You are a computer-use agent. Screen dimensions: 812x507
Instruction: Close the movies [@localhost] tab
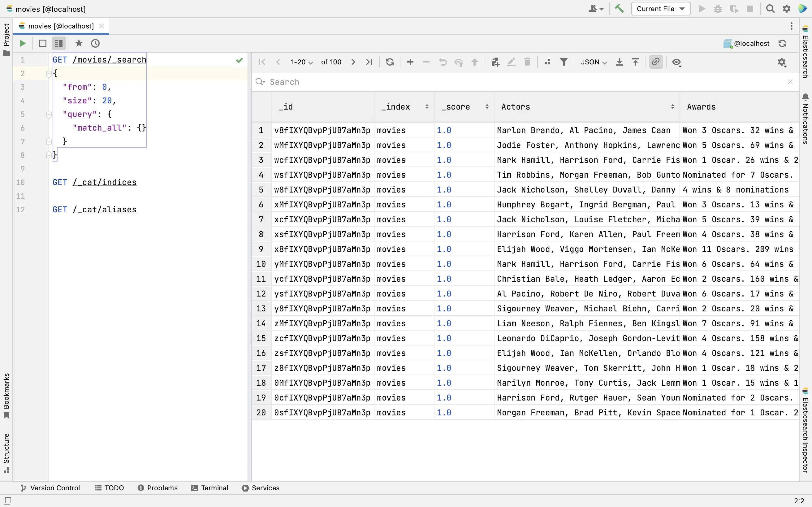pyautogui.click(x=101, y=26)
